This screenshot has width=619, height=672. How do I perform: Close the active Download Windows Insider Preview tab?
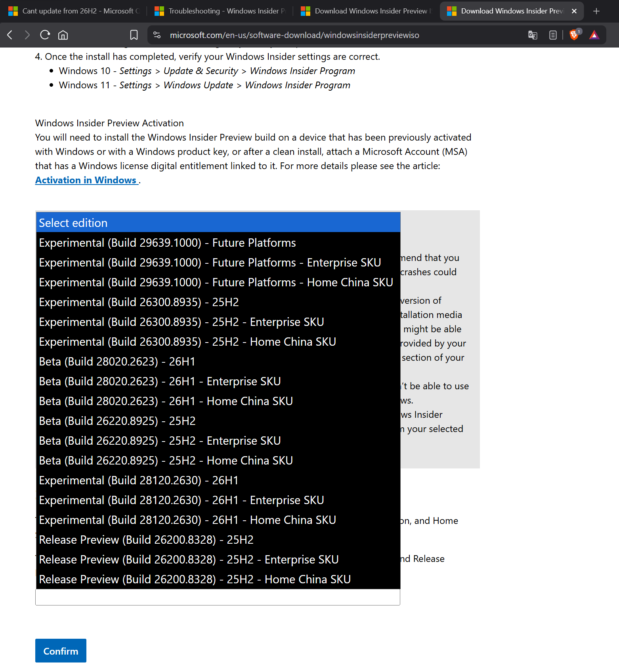pos(574,11)
